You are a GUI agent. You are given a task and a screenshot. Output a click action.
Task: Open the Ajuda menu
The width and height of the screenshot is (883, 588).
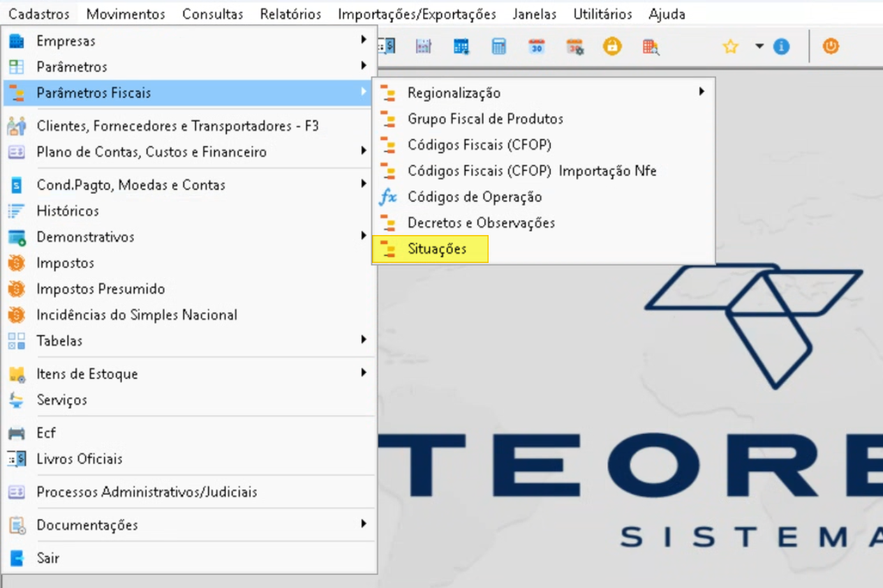pos(667,14)
